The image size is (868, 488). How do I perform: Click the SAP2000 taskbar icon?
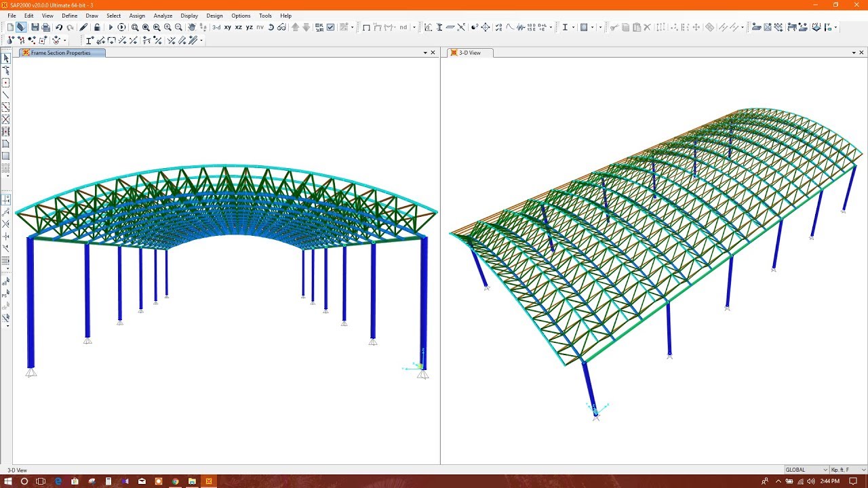[209, 481]
